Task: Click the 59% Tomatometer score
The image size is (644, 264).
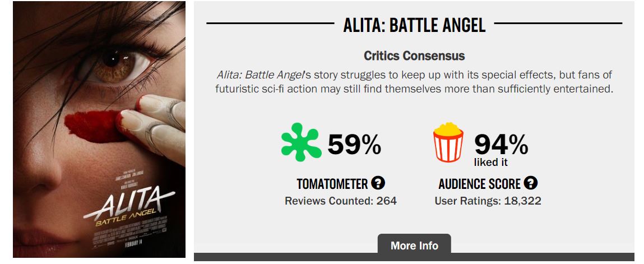Action: [354, 145]
